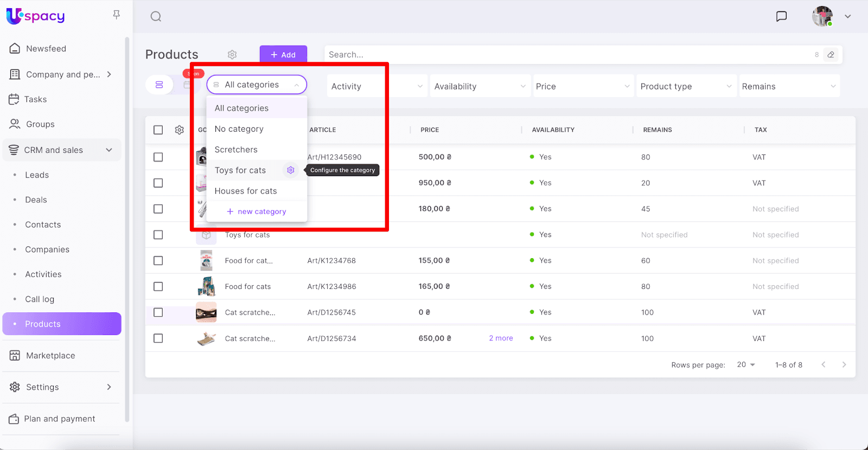This screenshot has height=450, width=868.
Task: Select checkbox for Food for cats Art/K1234986
Action: tap(158, 287)
